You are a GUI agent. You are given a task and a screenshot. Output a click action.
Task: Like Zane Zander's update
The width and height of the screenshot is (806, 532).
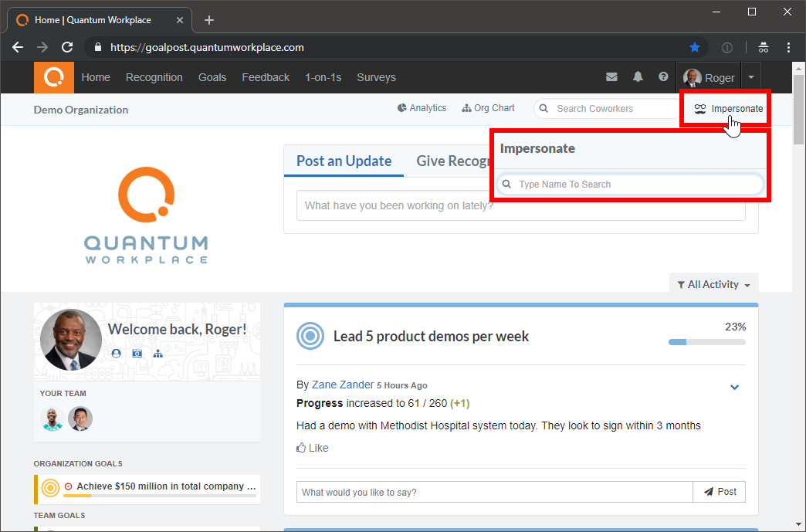313,448
